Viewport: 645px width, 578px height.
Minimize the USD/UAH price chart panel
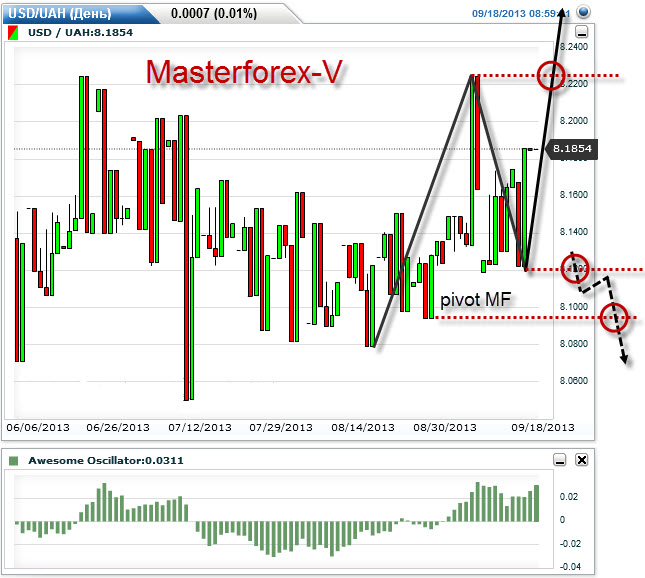(x=581, y=32)
